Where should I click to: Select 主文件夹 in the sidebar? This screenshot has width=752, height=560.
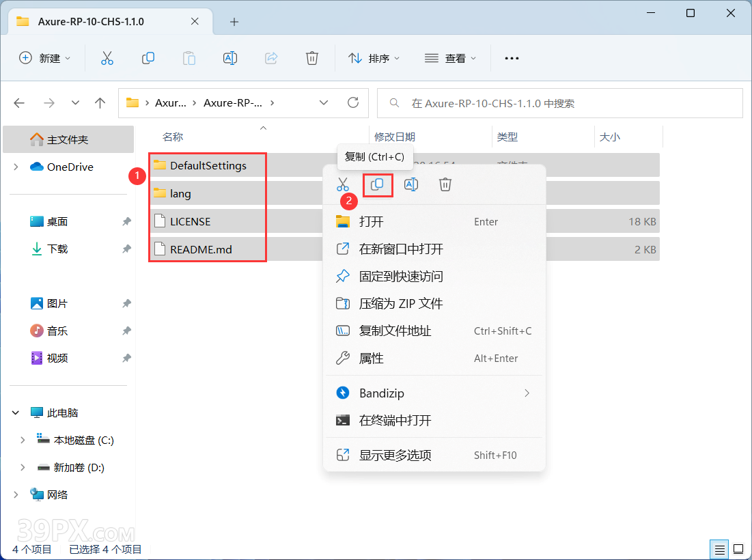click(68, 139)
